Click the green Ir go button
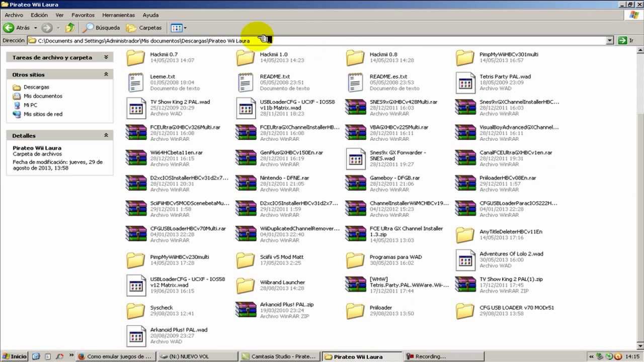Image resolution: width=644 pixels, height=362 pixels. point(626,40)
